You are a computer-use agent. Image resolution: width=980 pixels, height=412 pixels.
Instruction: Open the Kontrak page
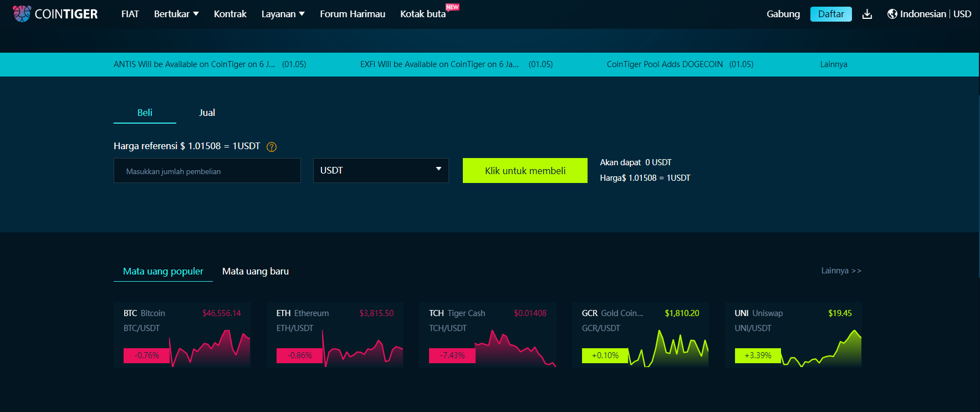click(x=230, y=14)
